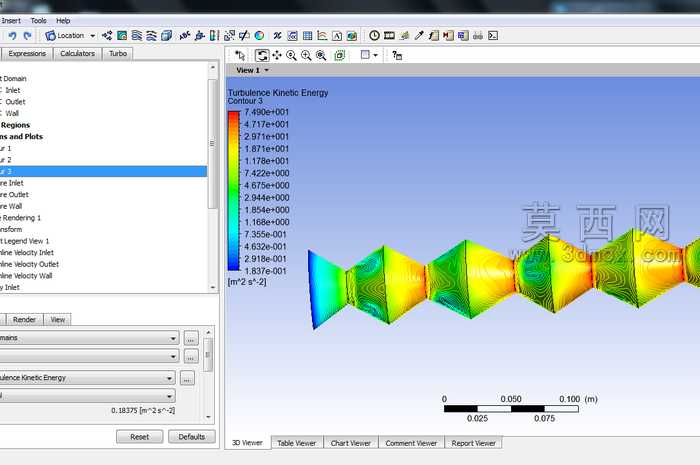The height and width of the screenshot is (465, 700).
Task: Click the Undo arrow icon
Action: tap(12, 36)
